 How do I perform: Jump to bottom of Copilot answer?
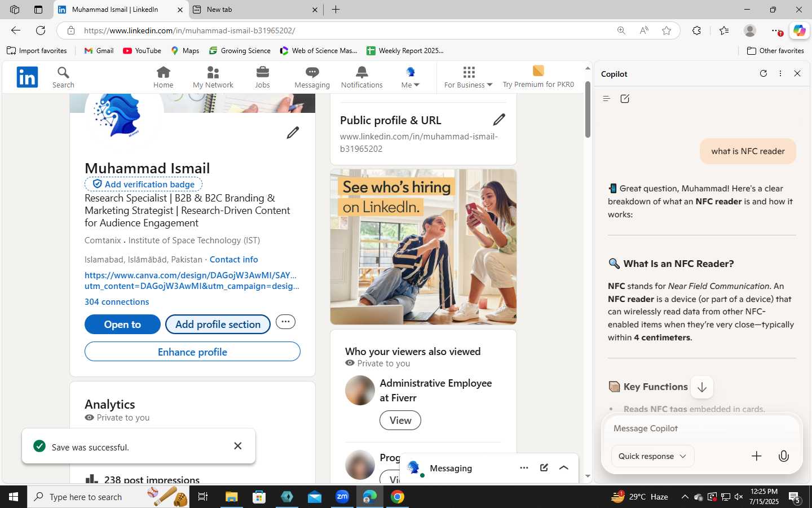(x=702, y=387)
